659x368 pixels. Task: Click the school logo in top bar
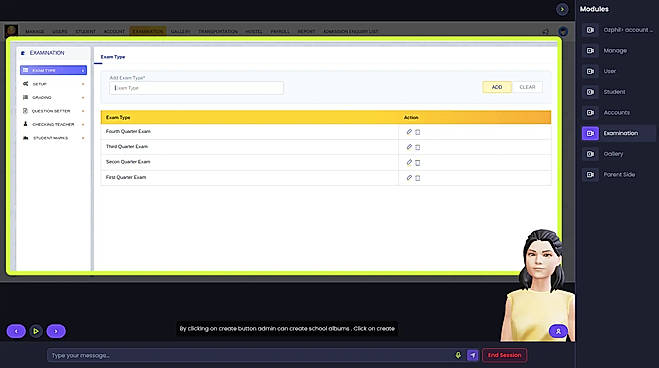click(11, 30)
